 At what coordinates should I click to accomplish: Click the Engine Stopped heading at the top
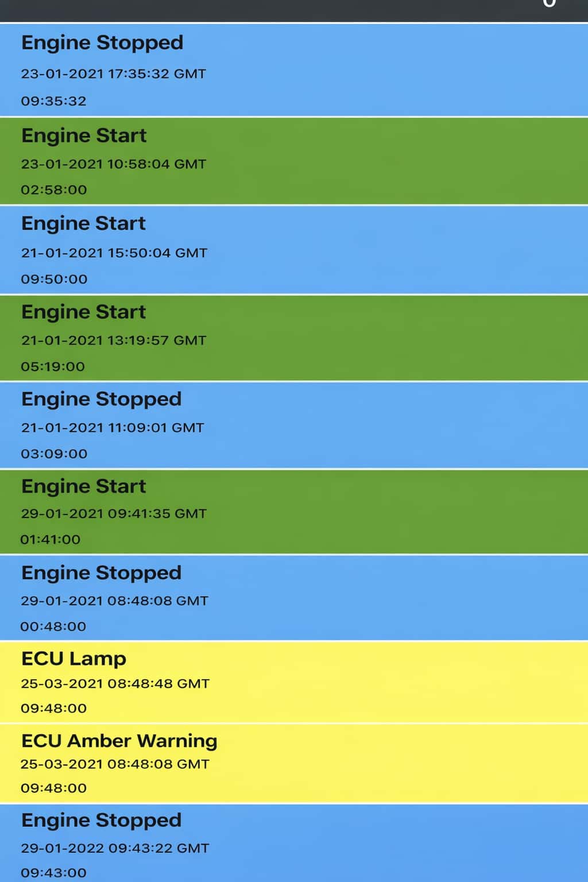click(x=102, y=42)
